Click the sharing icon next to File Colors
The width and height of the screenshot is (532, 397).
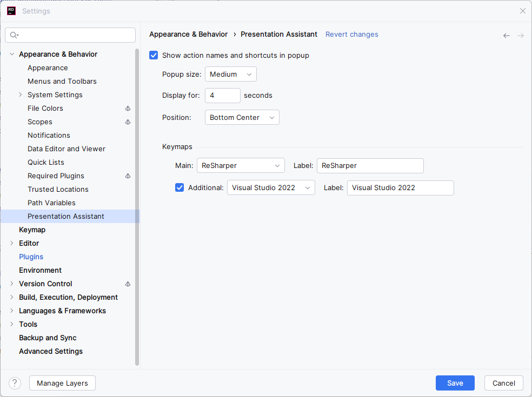pyautogui.click(x=128, y=108)
